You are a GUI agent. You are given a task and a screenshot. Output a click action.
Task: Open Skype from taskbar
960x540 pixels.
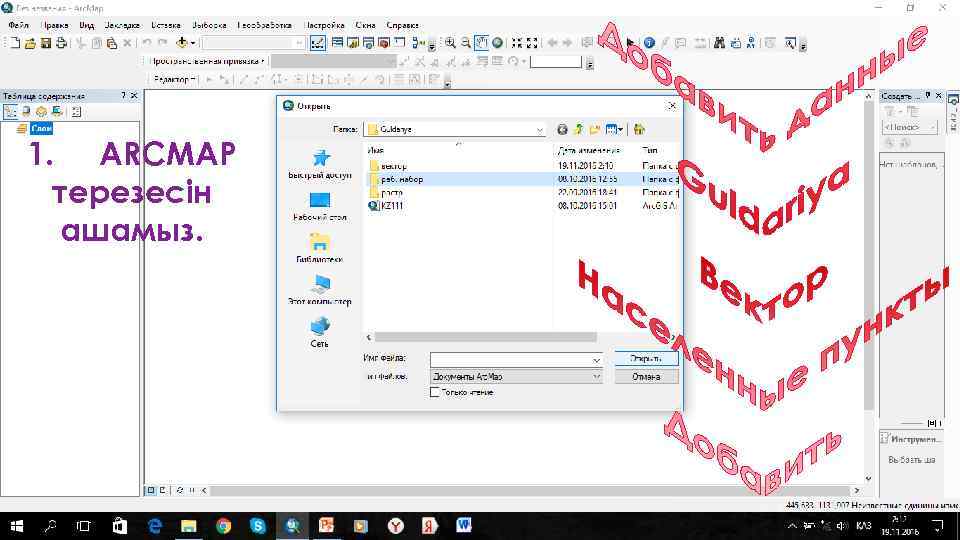click(258, 526)
